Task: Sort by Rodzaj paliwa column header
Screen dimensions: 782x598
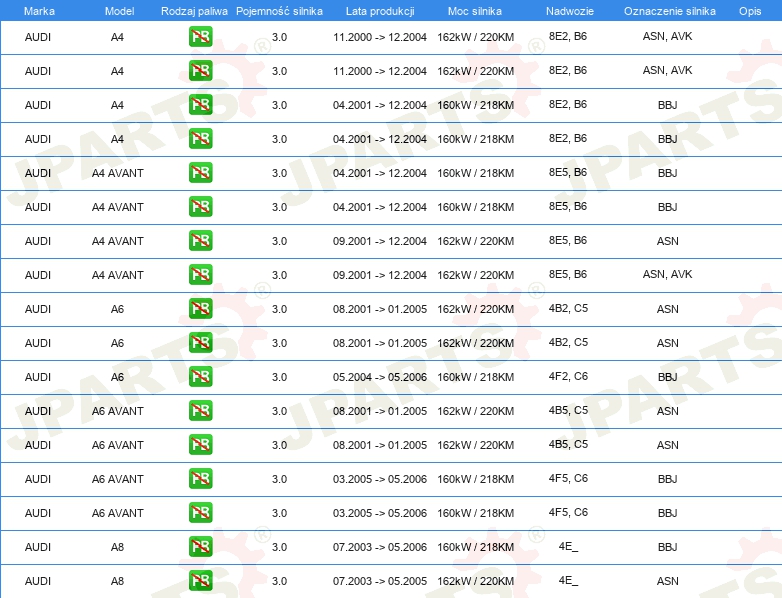Action: pyautogui.click(x=194, y=10)
